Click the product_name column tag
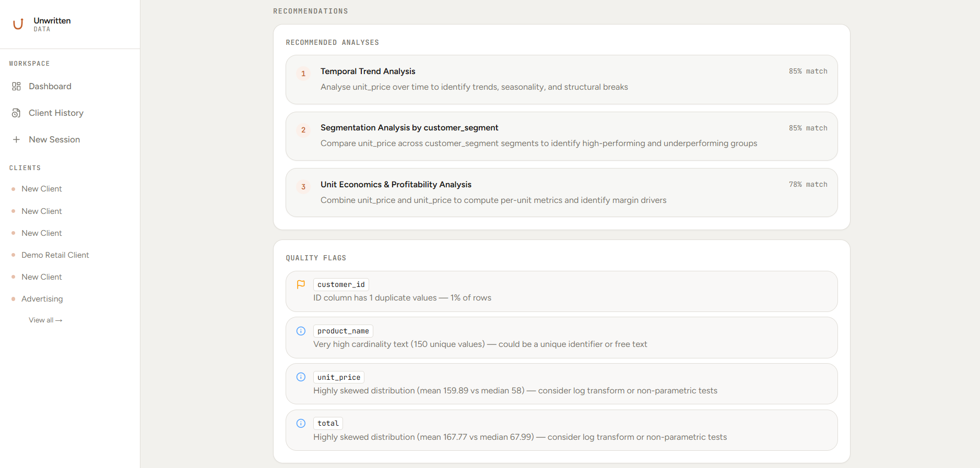Image resolution: width=980 pixels, height=468 pixels. (x=343, y=331)
